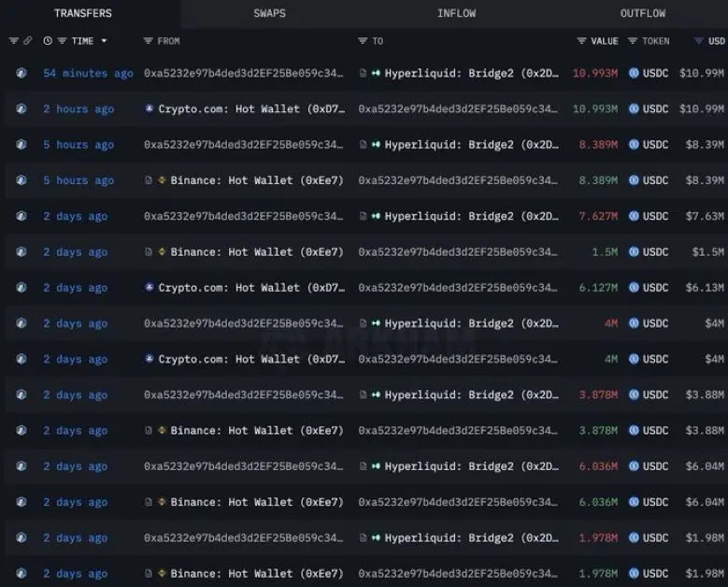Select the TRANSFERS tab
Viewport: 728px width, 587px height.
[x=82, y=13]
